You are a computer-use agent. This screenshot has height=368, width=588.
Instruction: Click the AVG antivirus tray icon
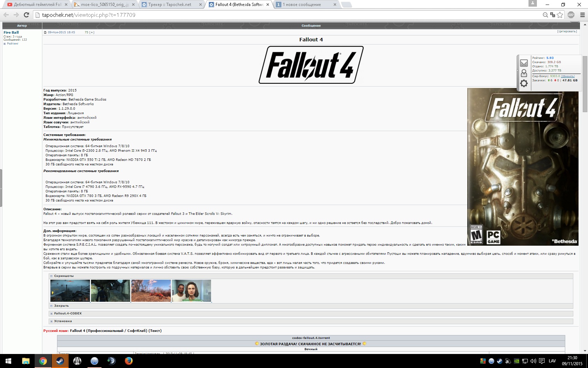(483, 361)
